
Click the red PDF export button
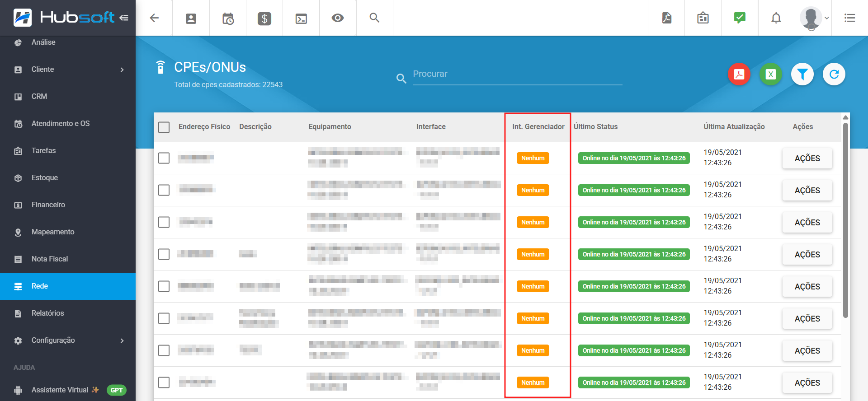coord(739,74)
